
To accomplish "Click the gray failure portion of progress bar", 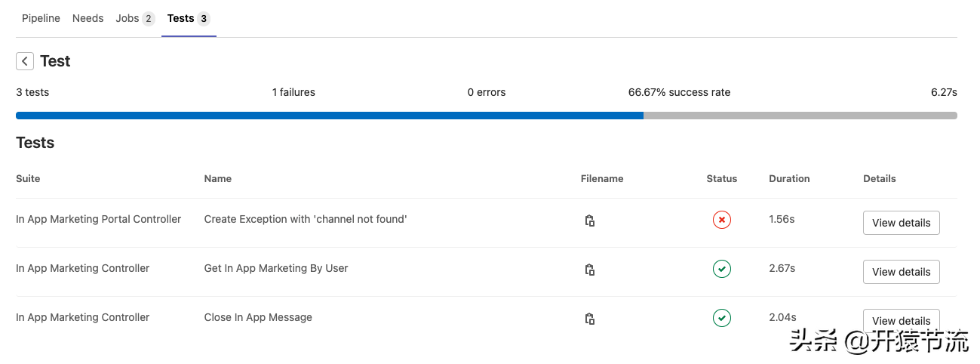I will click(800, 116).
